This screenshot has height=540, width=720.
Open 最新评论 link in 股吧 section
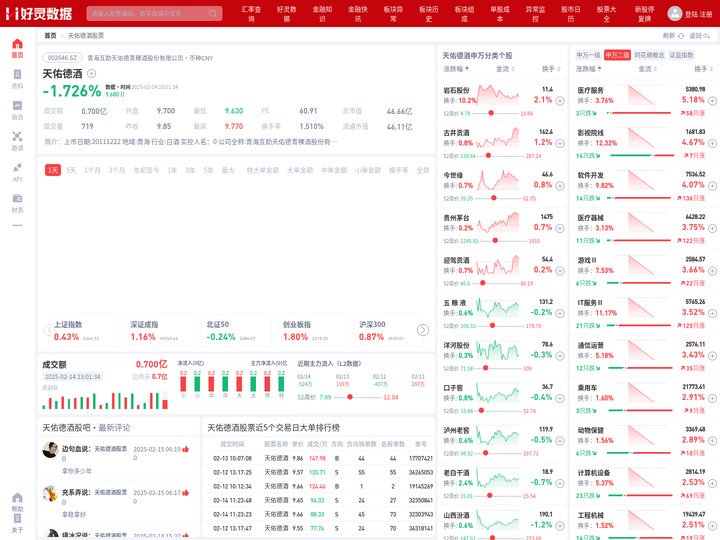click(114, 428)
